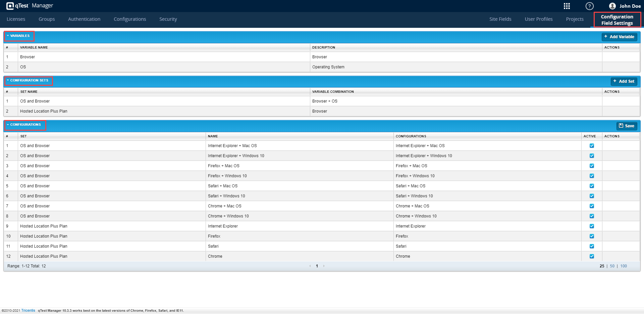
Task: Open the Security tab
Action: 168,19
